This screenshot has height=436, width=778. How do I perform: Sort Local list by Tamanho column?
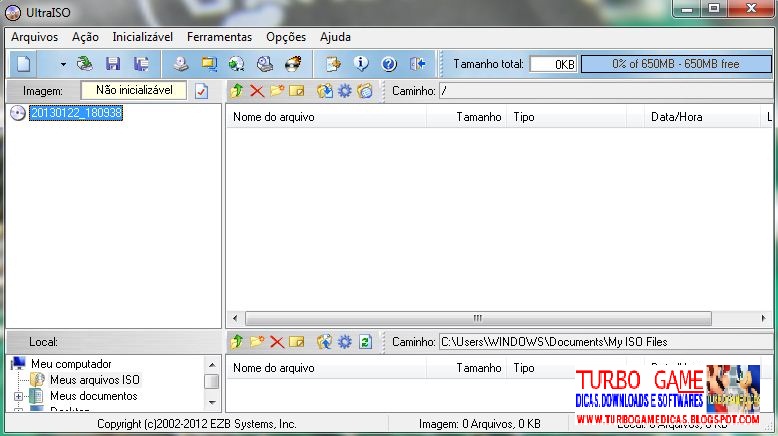466,368
